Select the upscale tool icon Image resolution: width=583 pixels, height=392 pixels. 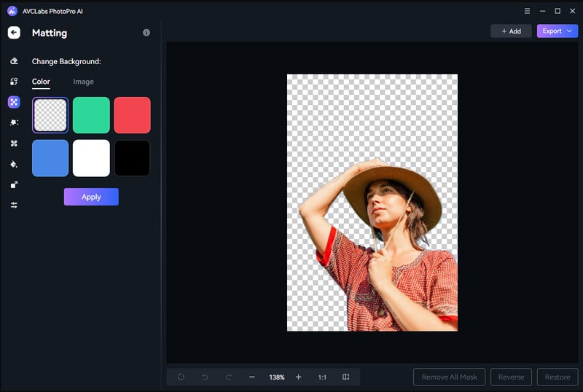(14, 185)
